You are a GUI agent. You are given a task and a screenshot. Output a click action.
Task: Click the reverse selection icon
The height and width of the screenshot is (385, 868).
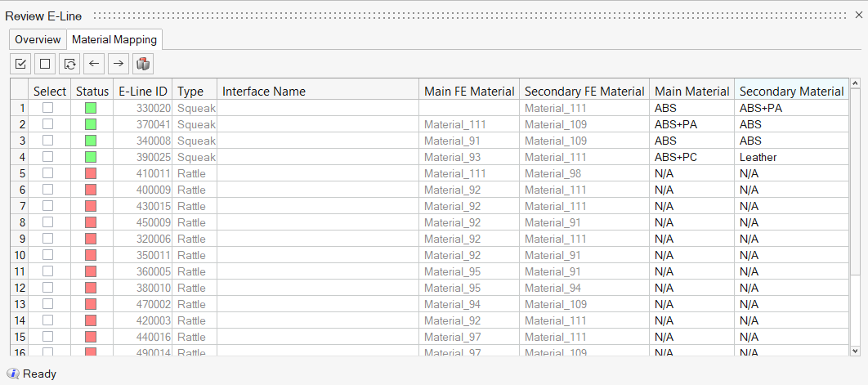tap(69, 63)
